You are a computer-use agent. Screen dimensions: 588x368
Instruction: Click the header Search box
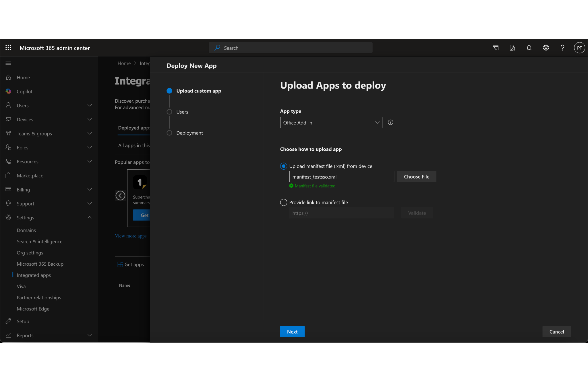click(291, 48)
